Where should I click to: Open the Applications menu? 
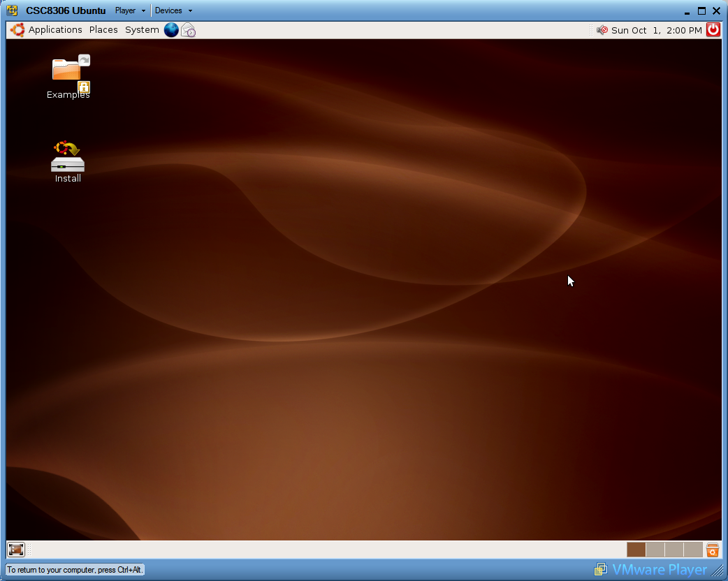[55, 30]
